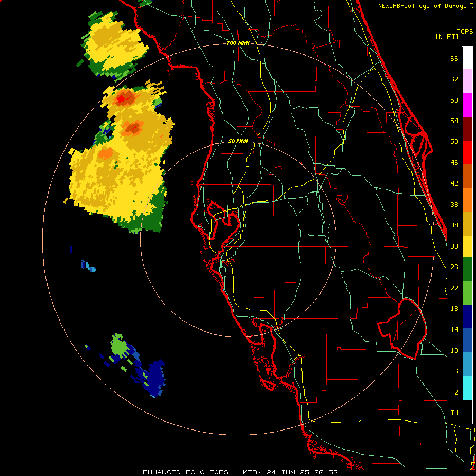Click the 62 value on the legend
This screenshot has height=476, width=476.
pyautogui.click(x=454, y=79)
